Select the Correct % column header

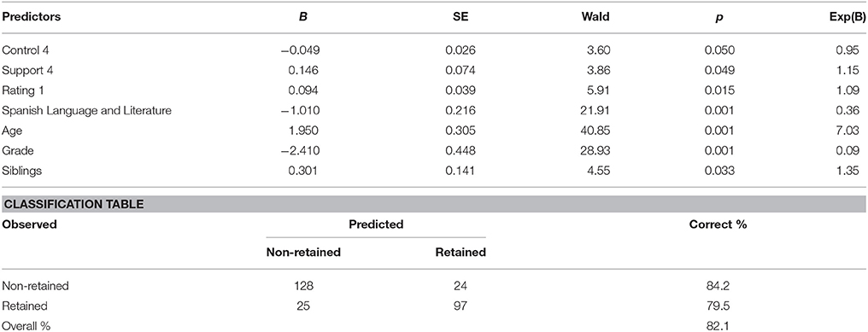(718, 224)
